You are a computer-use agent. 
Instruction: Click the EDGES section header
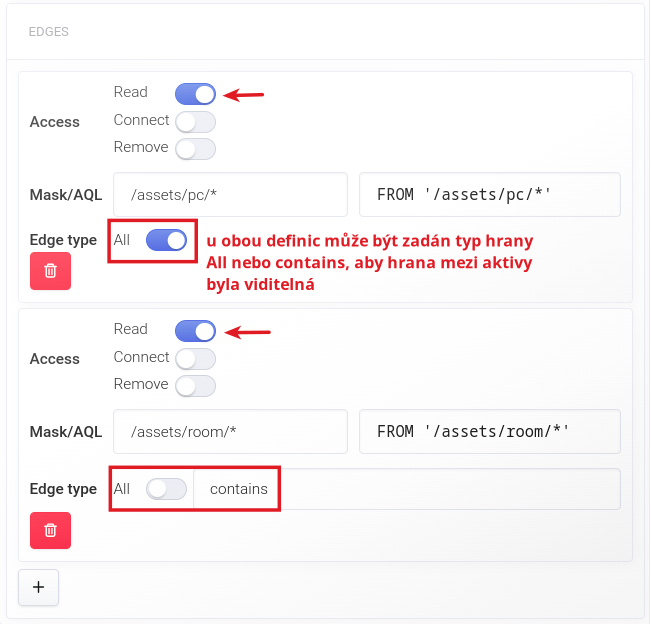(48, 32)
